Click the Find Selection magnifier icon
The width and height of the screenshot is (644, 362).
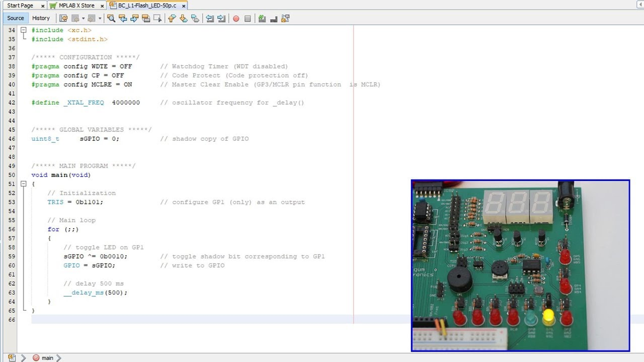point(111,18)
